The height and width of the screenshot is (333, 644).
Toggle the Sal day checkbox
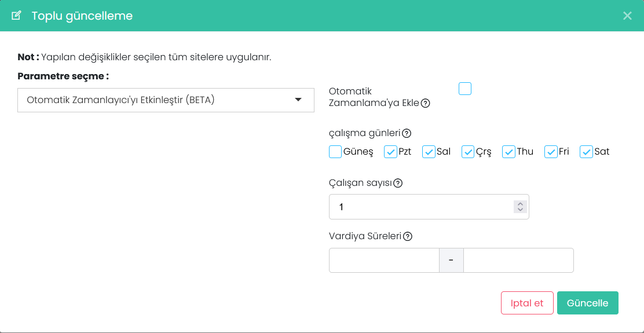(x=429, y=152)
